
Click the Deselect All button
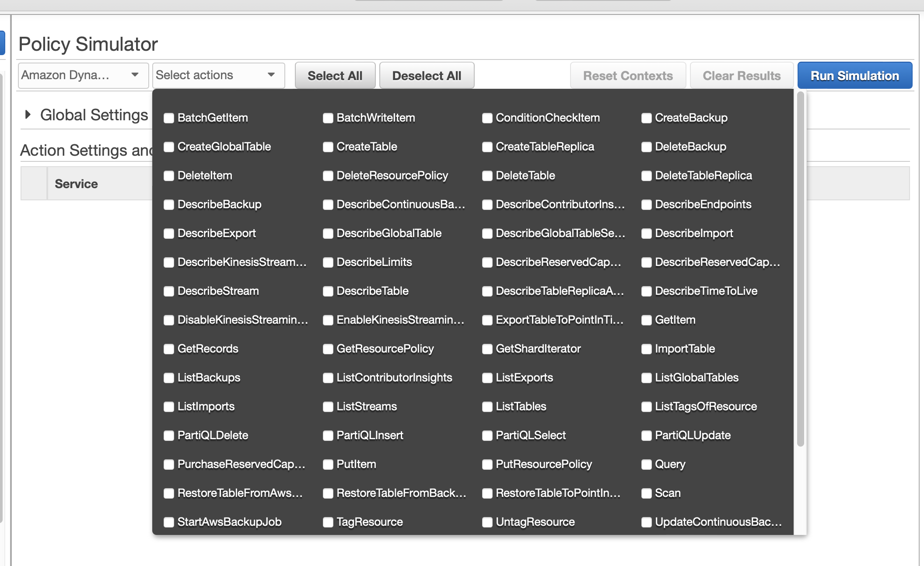click(427, 76)
